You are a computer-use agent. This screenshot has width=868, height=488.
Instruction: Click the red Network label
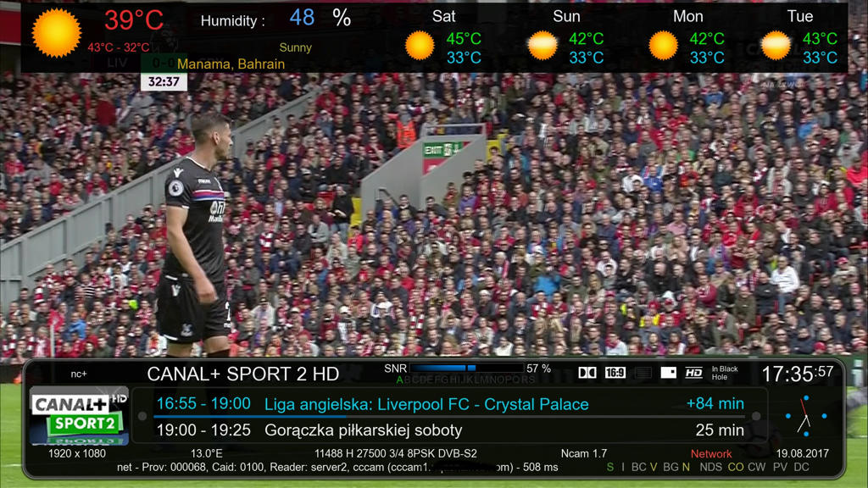(x=711, y=454)
